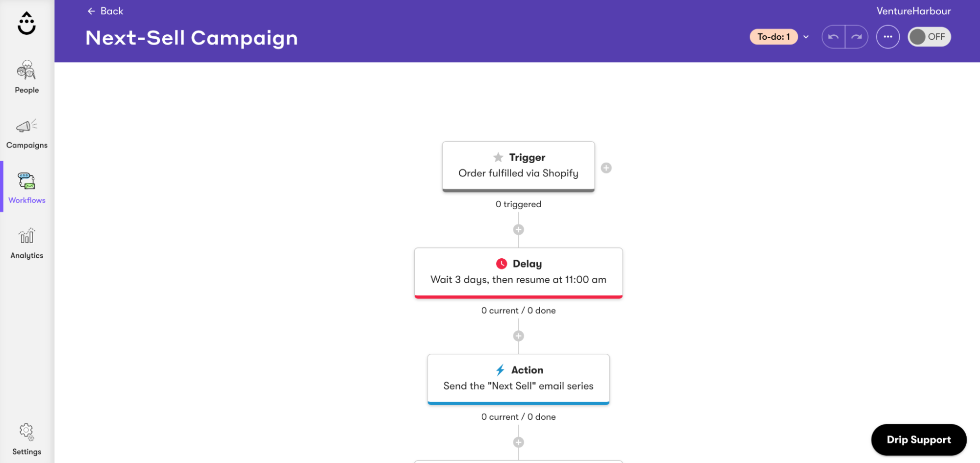
Task: Click the Drip Support button
Action: [919, 439]
